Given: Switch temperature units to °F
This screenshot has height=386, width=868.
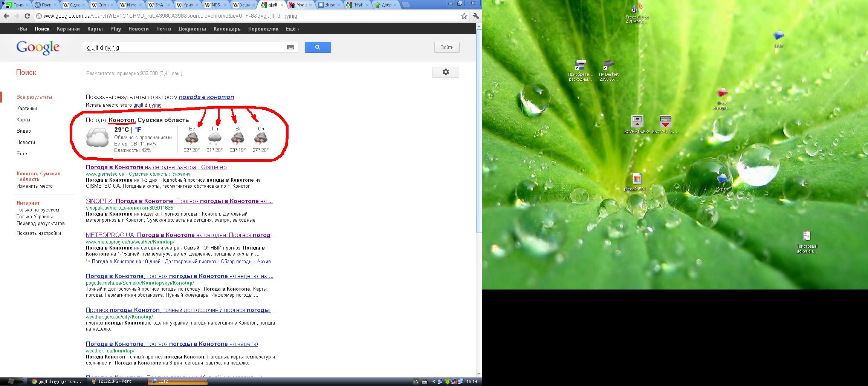Looking at the screenshot, I should click(138, 130).
